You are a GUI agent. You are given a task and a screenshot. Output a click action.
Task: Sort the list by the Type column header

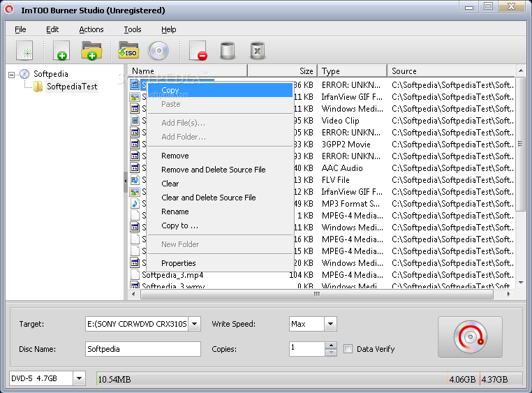[x=352, y=71]
